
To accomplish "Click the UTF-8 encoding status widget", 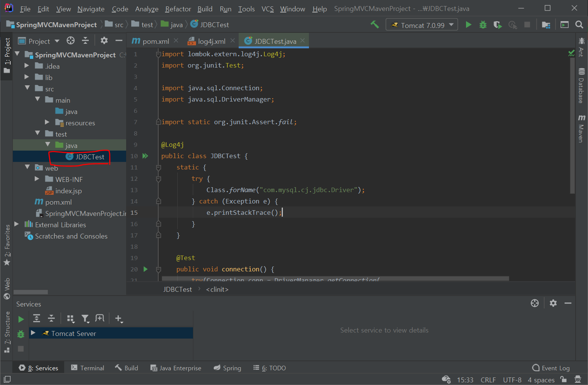I will click(512, 380).
